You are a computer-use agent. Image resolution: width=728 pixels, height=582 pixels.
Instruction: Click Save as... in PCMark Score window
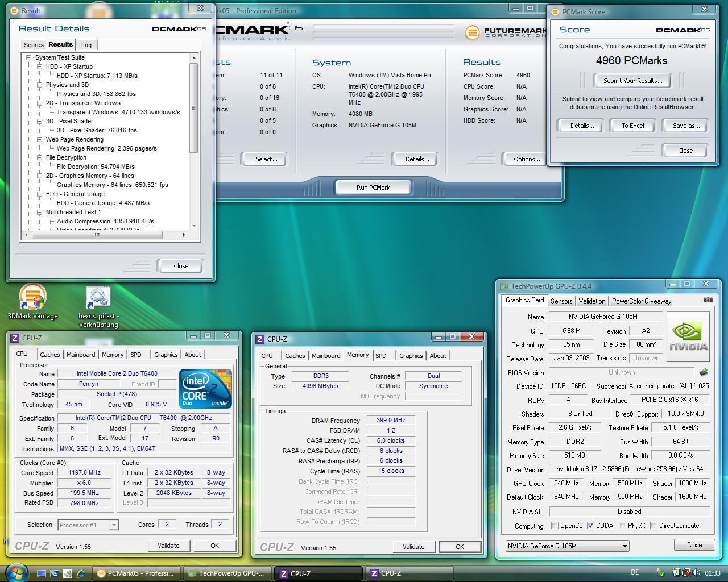686,126
